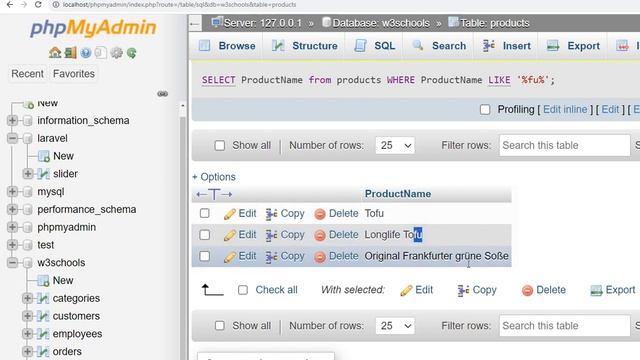Screen dimensions: 640x360
Task: Click the orders table icon
Action: 43,352
